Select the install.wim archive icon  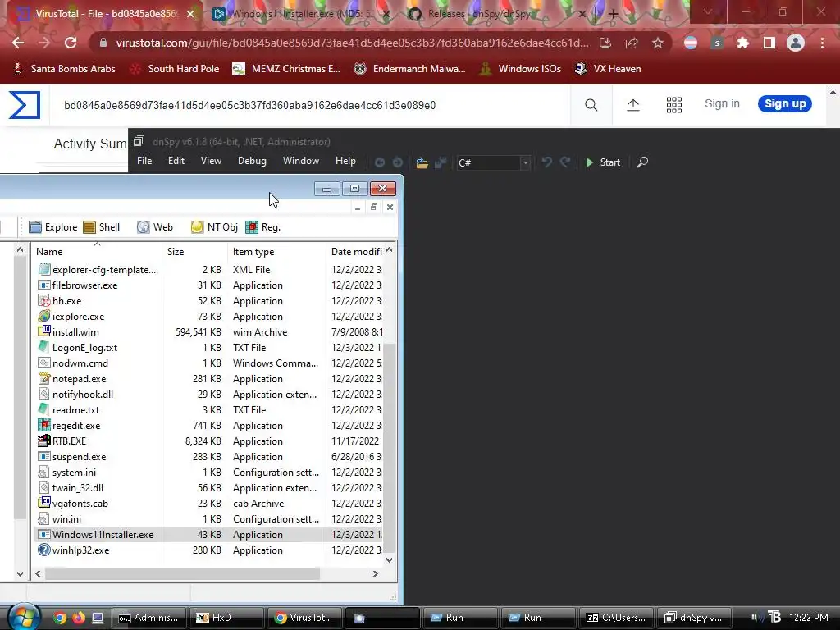click(x=44, y=331)
